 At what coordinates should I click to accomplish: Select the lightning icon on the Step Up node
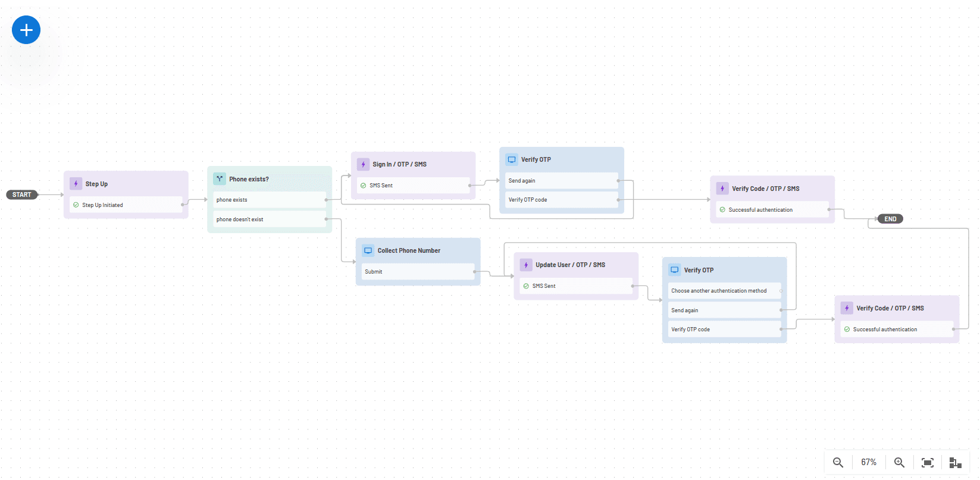[x=76, y=183]
